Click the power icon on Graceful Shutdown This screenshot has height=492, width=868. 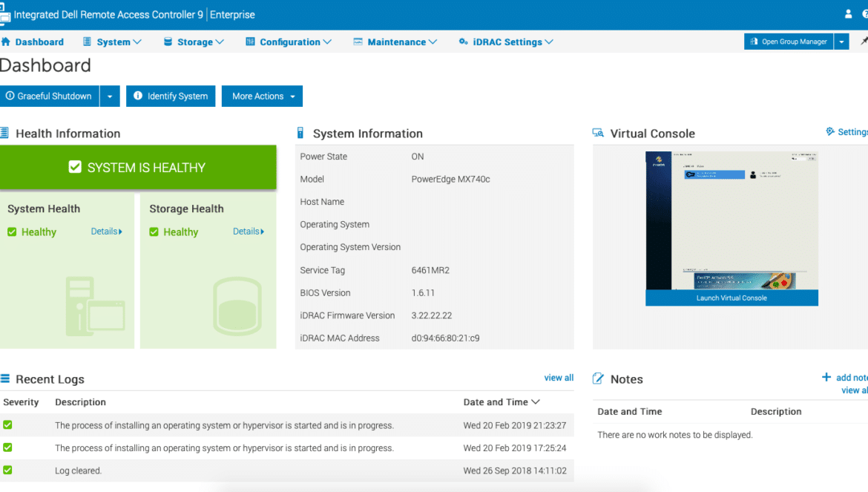[x=10, y=96]
